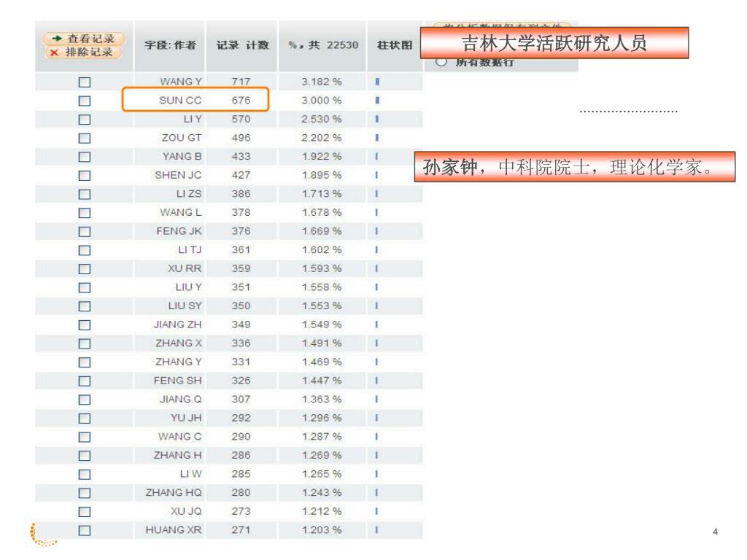Click author name SHEN JC
The width and height of the screenshot is (747, 560).
178,175
